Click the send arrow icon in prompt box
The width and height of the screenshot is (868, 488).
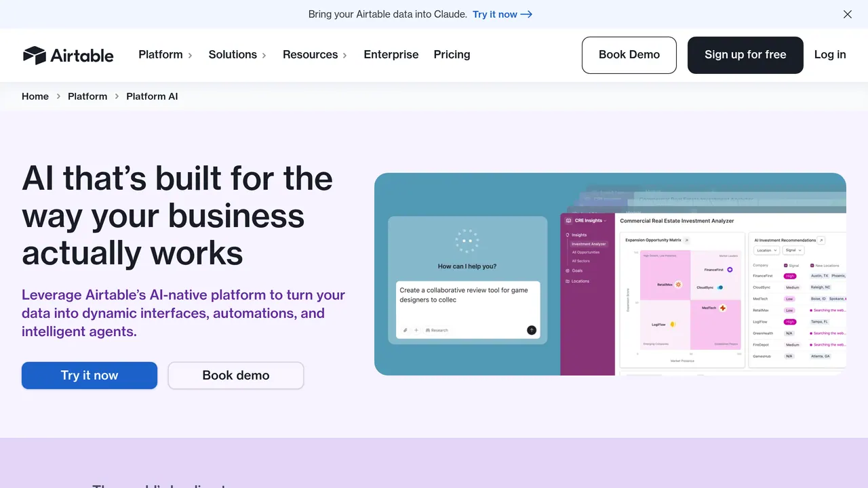(x=532, y=330)
